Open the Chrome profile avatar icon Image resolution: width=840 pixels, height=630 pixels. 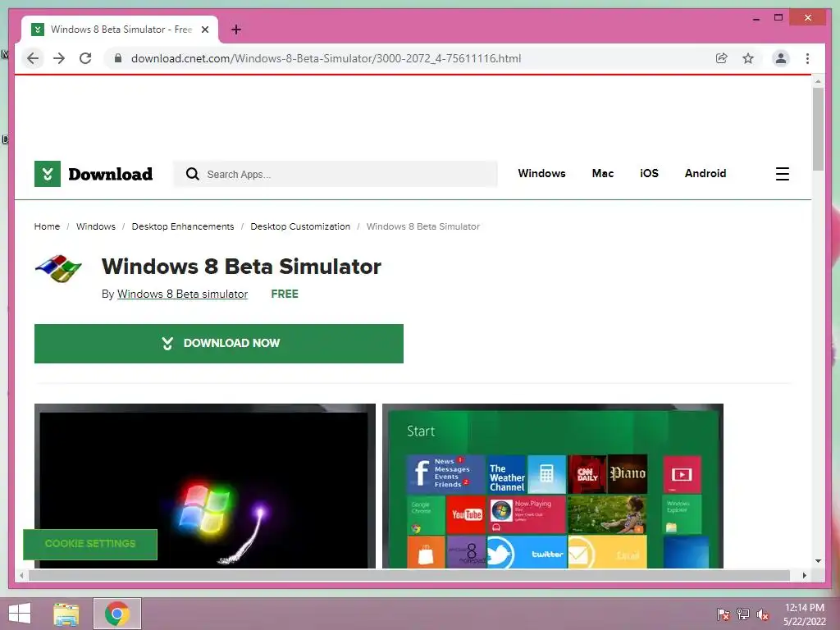click(x=781, y=58)
